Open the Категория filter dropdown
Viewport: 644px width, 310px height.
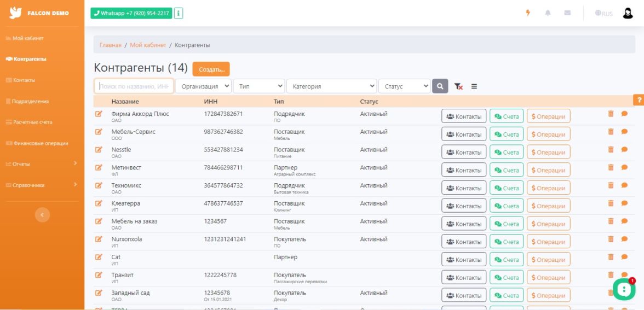[331, 86]
